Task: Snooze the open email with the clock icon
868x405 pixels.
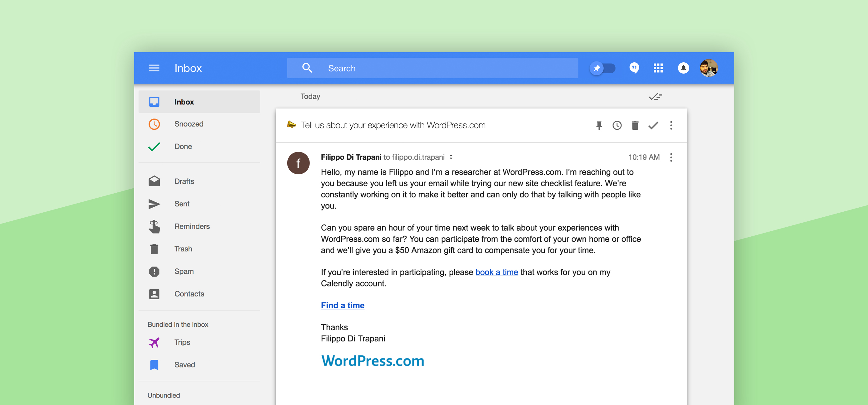Action: pos(617,126)
